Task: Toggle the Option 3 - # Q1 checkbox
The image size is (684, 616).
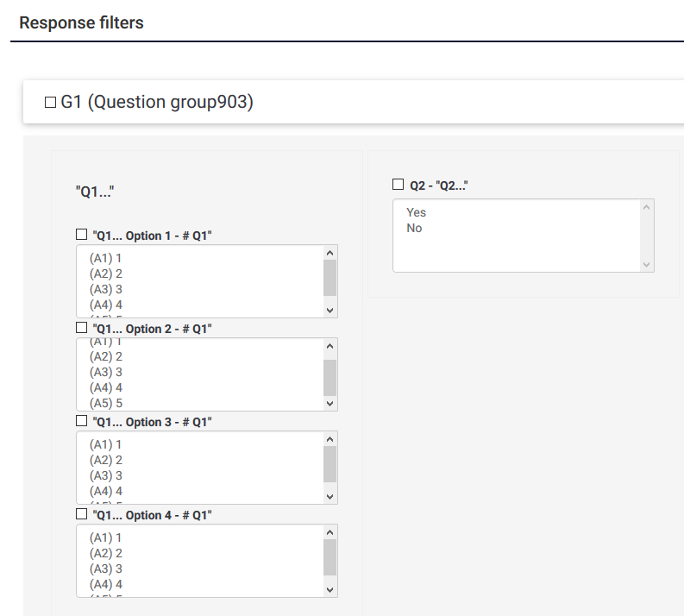Action: pos(81,421)
